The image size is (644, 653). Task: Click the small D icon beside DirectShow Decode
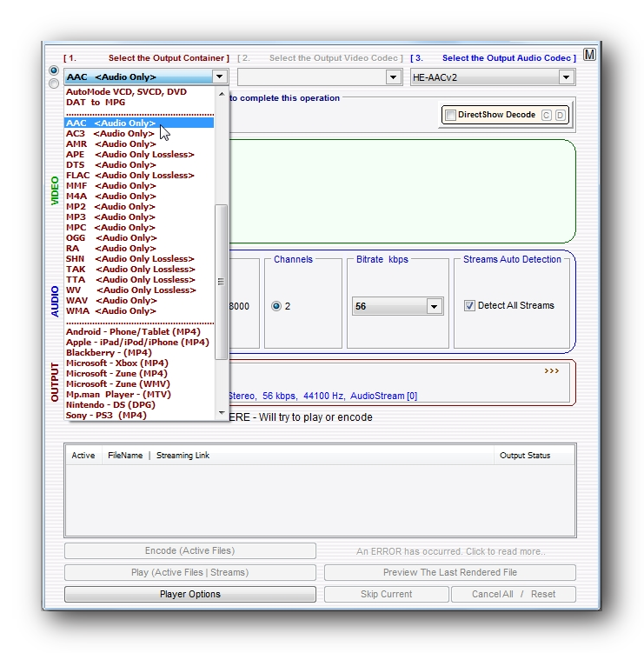560,115
